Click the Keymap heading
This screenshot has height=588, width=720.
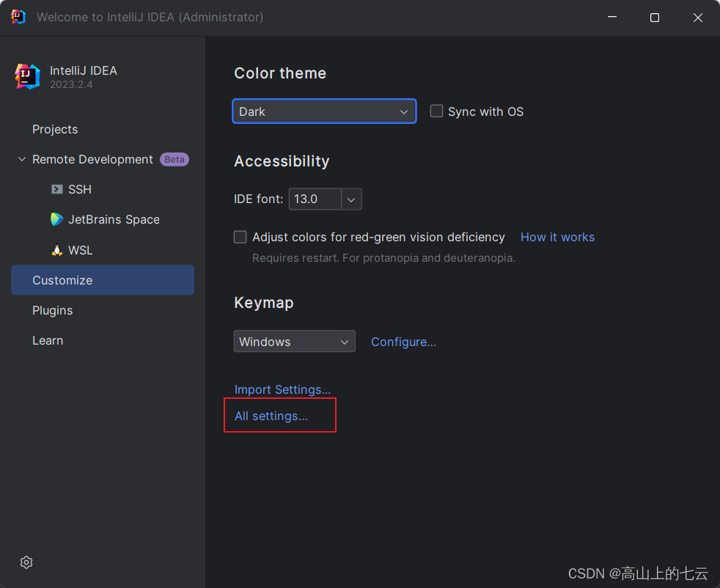pyautogui.click(x=264, y=303)
